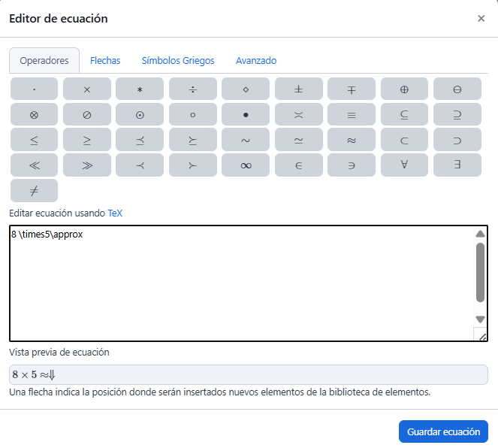This screenshot has height=448, width=498.
Task: Insert the for-all quantifier symbol
Action: [405, 165]
